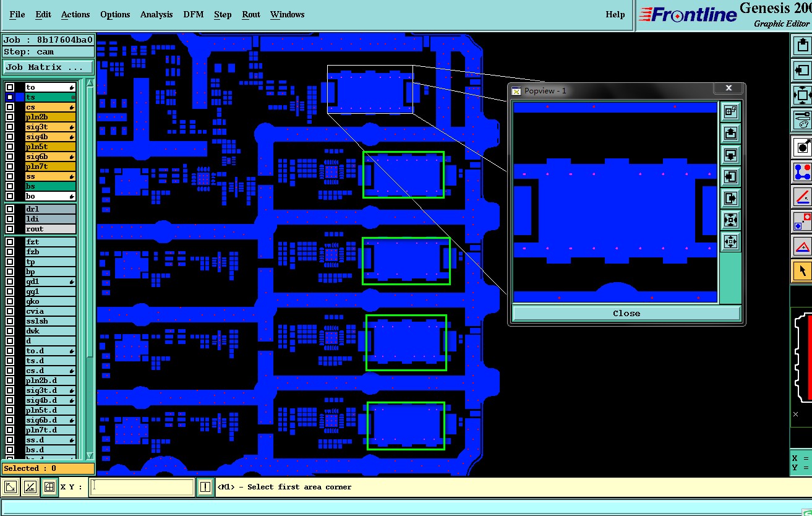The width and height of the screenshot is (812, 516).
Task: Toggle the checkbox for layer bs
Action: [10, 186]
